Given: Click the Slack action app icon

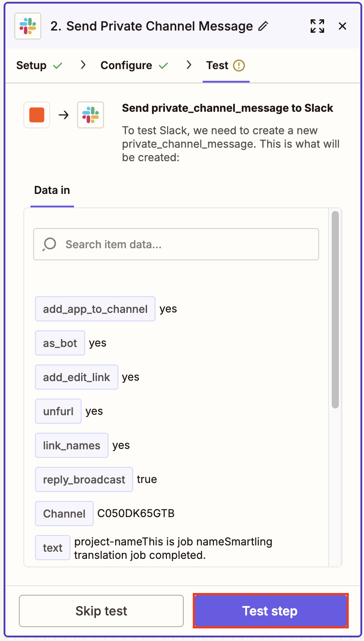Looking at the screenshot, I should click(x=91, y=115).
